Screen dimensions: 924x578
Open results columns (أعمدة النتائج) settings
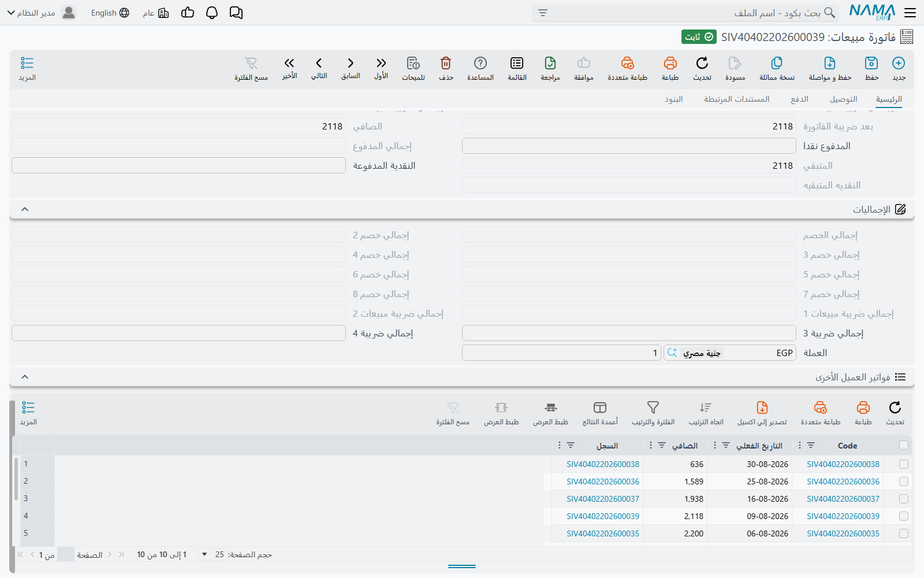(x=600, y=407)
